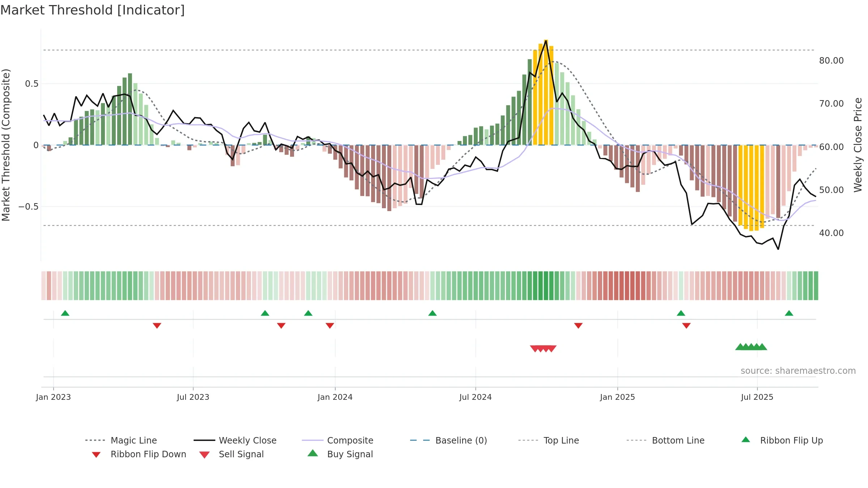
Task: Toggle the Baseline (0) legend entry
Action: coord(448,440)
